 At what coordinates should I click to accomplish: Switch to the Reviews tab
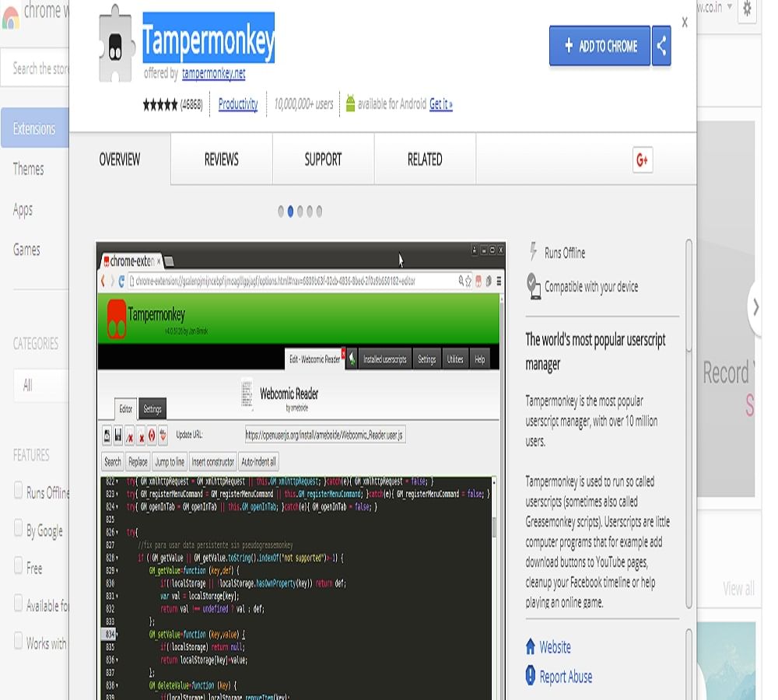click(221, 159)
